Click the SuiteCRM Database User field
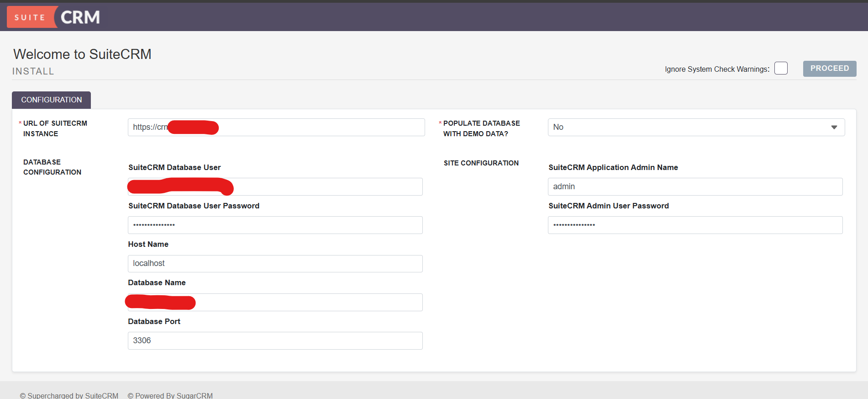 [x=275, y=186]
